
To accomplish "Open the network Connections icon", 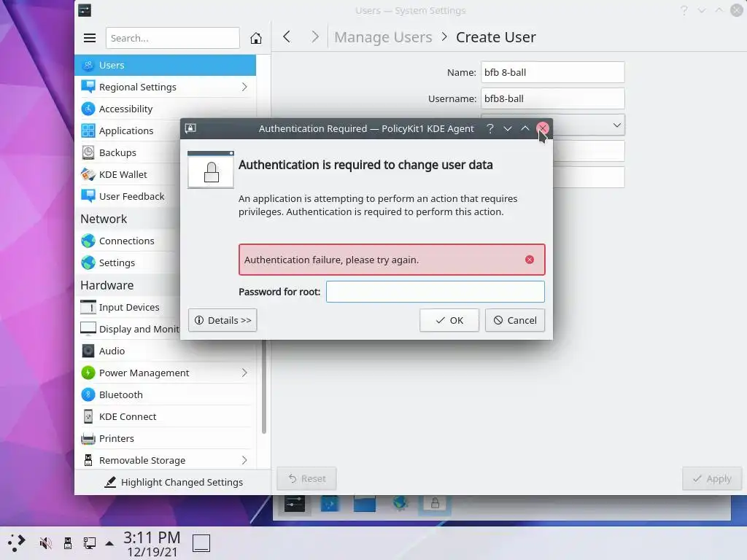I will pos(88,241).
